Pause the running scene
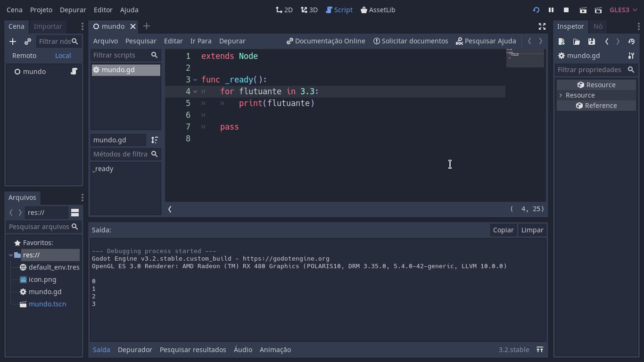 click(x=551, y=10)
